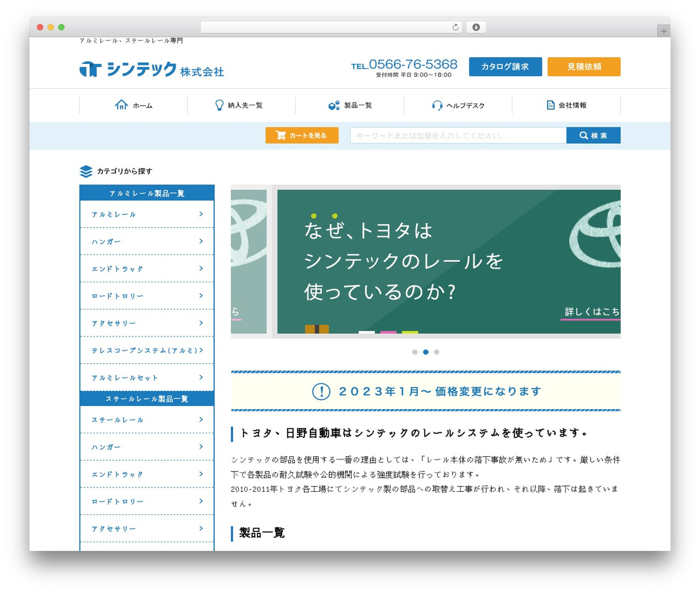Open the ヘルプデスク menu item
The width and height of the screenshot is (700, 593).
pos(458,105)
